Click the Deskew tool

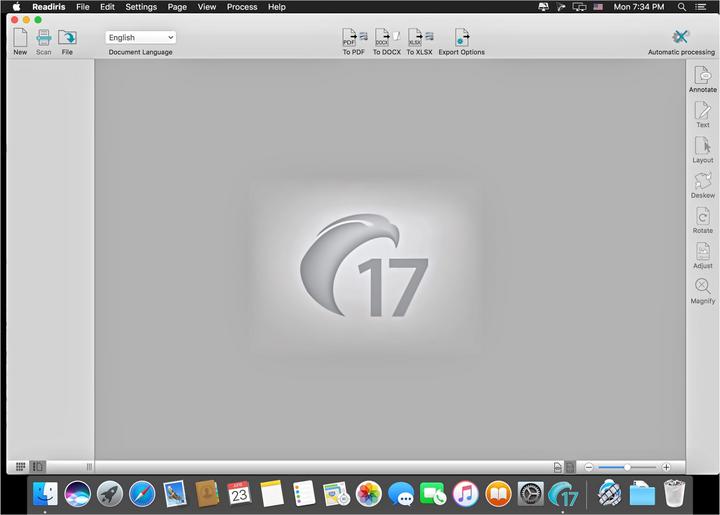[703, 185]
